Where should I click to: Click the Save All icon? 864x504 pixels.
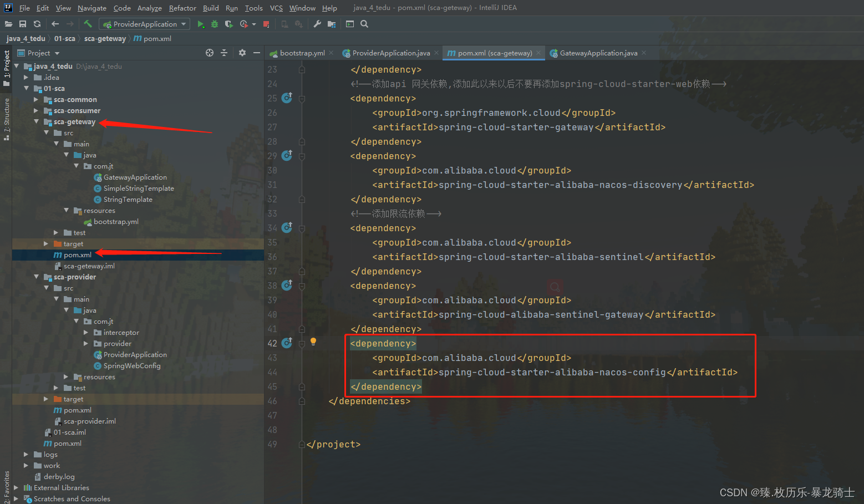coord(23,24)
